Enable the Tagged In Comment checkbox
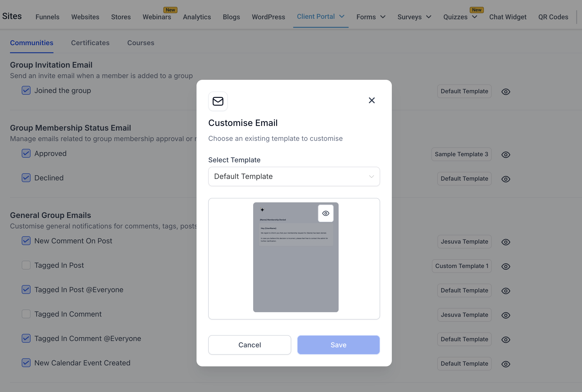Image resolution: width=582 pixels, height=392 pixels. (x=26, y=314)
